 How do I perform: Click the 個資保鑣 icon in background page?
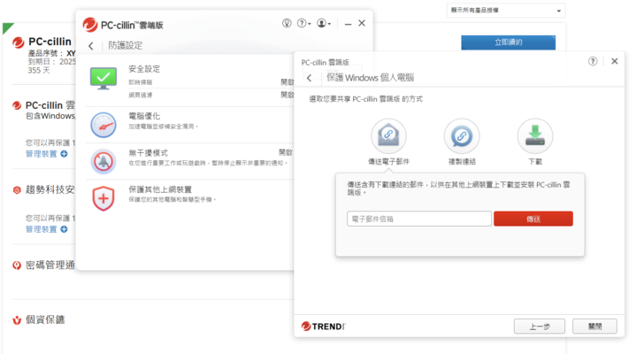17,319
